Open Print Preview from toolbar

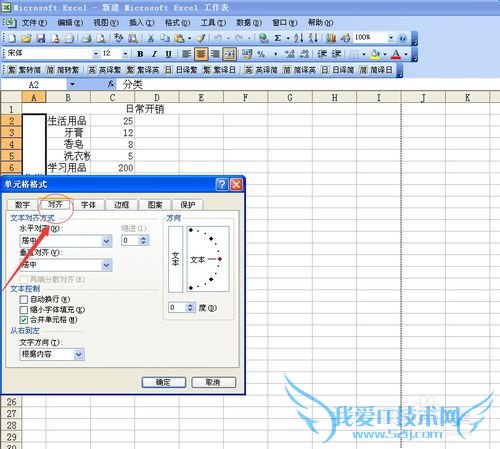tap(101, 38)
